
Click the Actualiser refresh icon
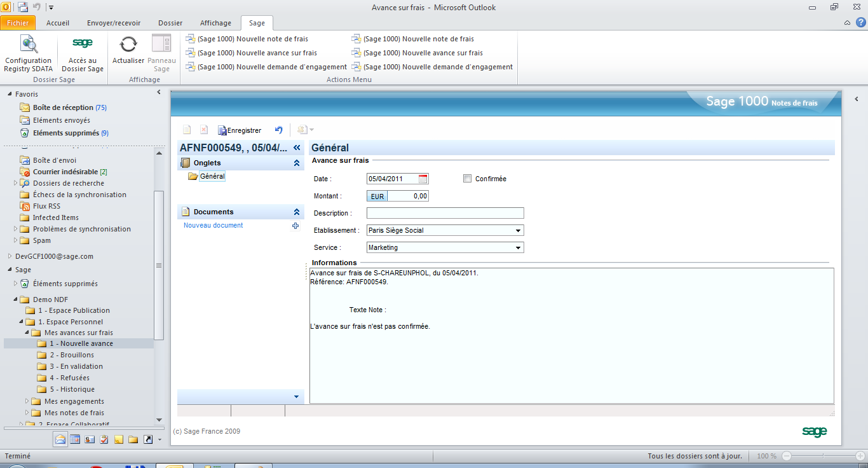(x=128, y=45)
